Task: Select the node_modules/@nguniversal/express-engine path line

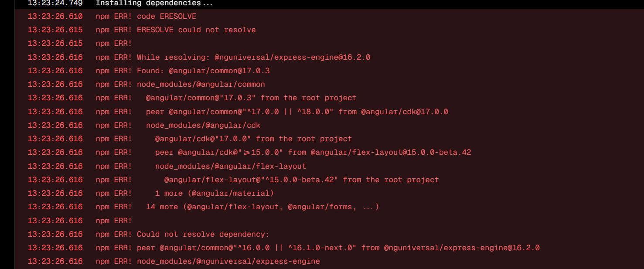Action: (x=228, y=261)
